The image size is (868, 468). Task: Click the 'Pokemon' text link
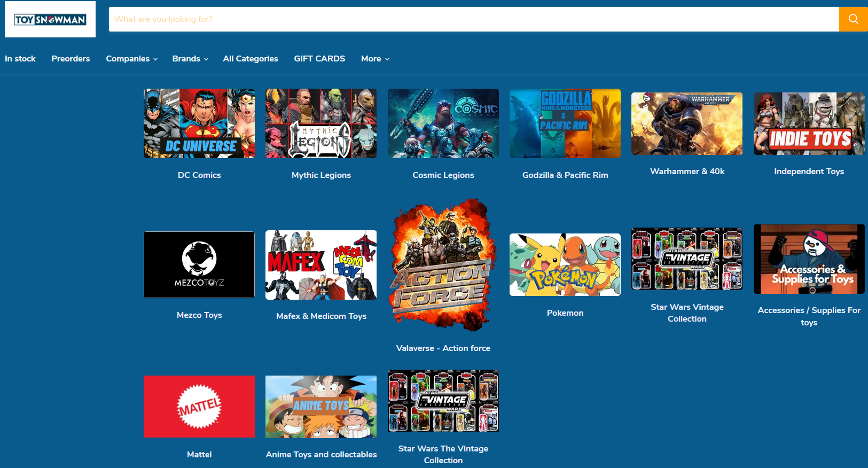pyautogui.click(x=565, y=313)
